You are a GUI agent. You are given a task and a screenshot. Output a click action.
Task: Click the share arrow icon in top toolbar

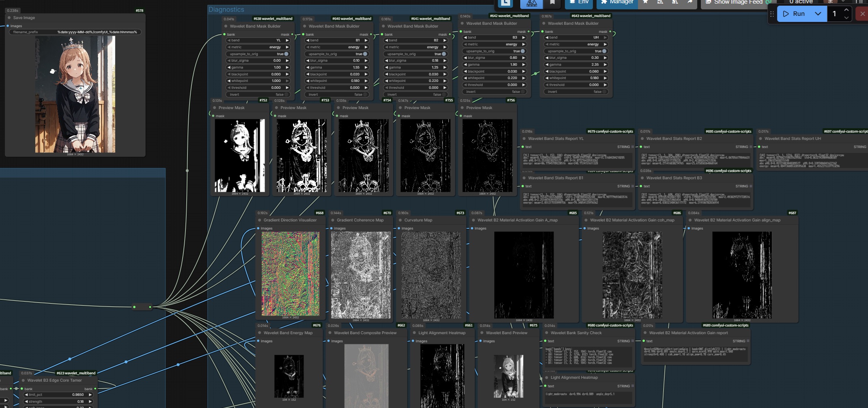point(689,2)
